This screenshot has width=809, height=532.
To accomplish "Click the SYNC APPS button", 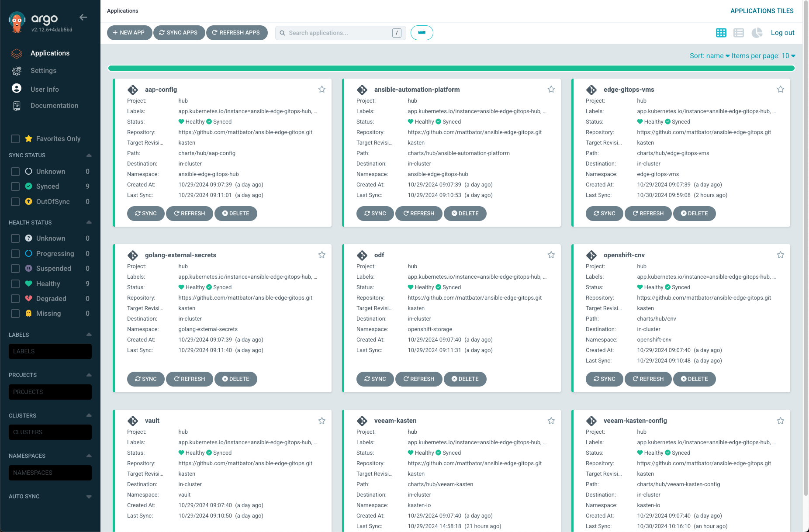I will 179,33.
